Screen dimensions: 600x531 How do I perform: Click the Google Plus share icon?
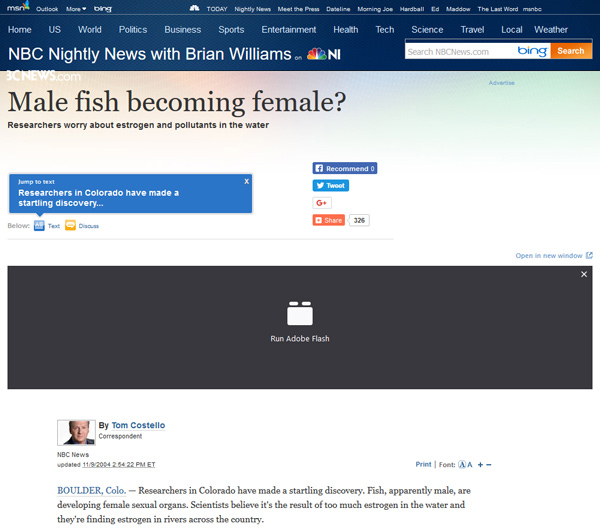322,203
